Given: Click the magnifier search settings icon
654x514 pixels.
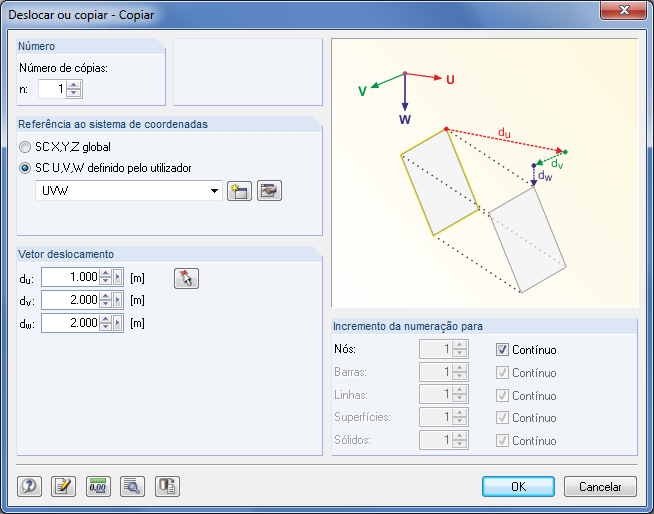Looking at the screenshot, I should (132, 486).
